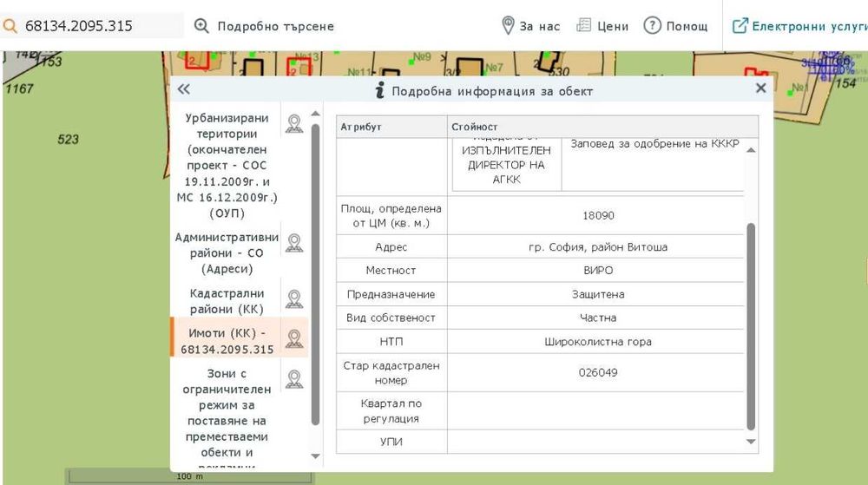Select the Вид собственост value Частна
The height and width of the screenshot is (485, 868).
[x=598, y=318]
